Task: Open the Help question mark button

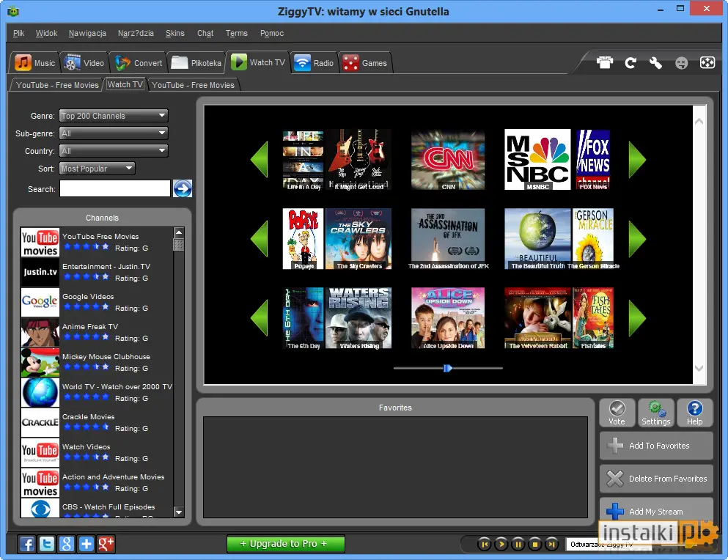Action: (x=694, y=413)
